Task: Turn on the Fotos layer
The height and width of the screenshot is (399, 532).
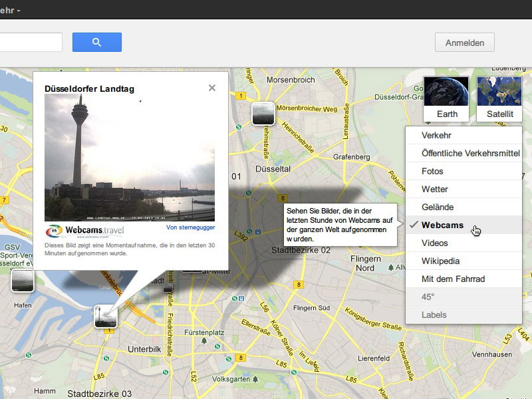Action: point(464,172)
